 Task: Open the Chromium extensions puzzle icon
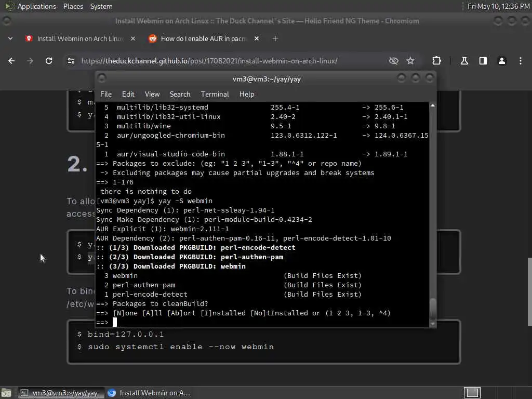(436, 61)
